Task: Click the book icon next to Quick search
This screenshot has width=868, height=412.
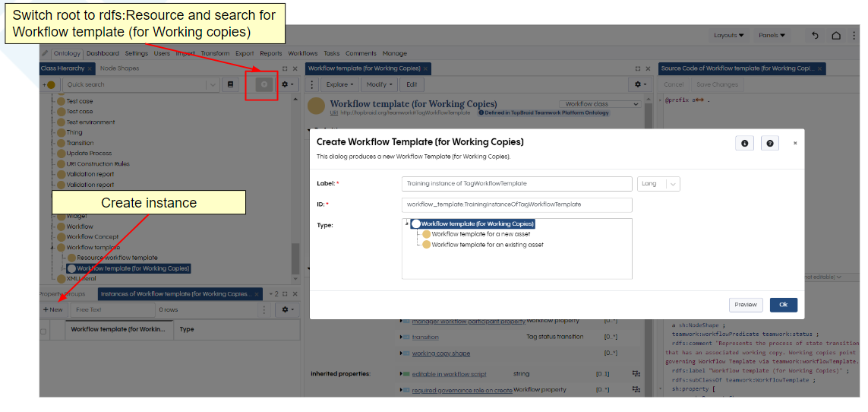Action: (x=230, y=84)
